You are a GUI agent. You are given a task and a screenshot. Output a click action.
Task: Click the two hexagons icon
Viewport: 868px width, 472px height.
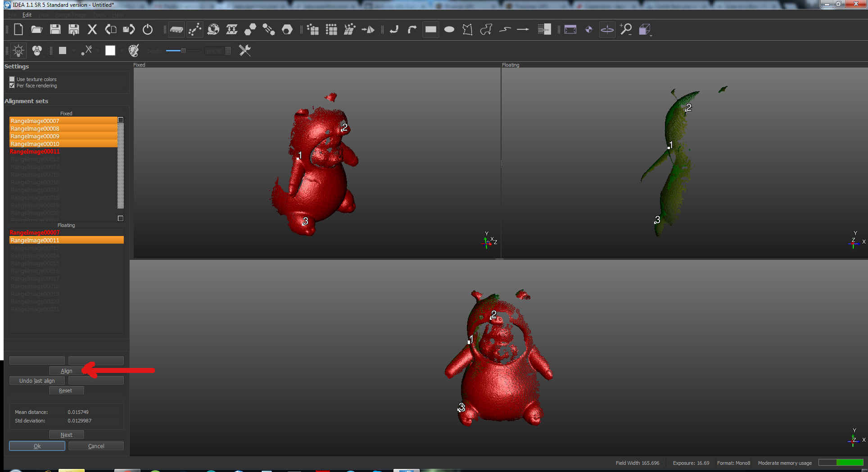click(250, 30)
